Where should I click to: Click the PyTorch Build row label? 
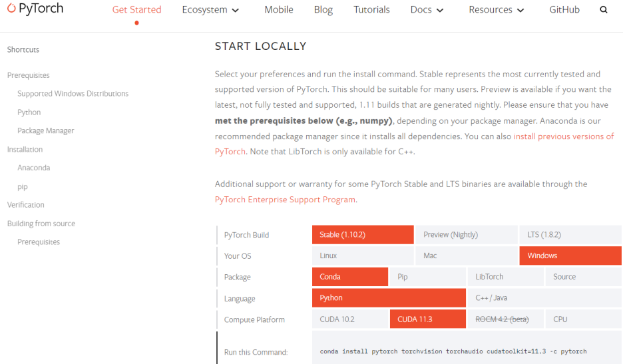pyautogui.click(x=246, y=235)
